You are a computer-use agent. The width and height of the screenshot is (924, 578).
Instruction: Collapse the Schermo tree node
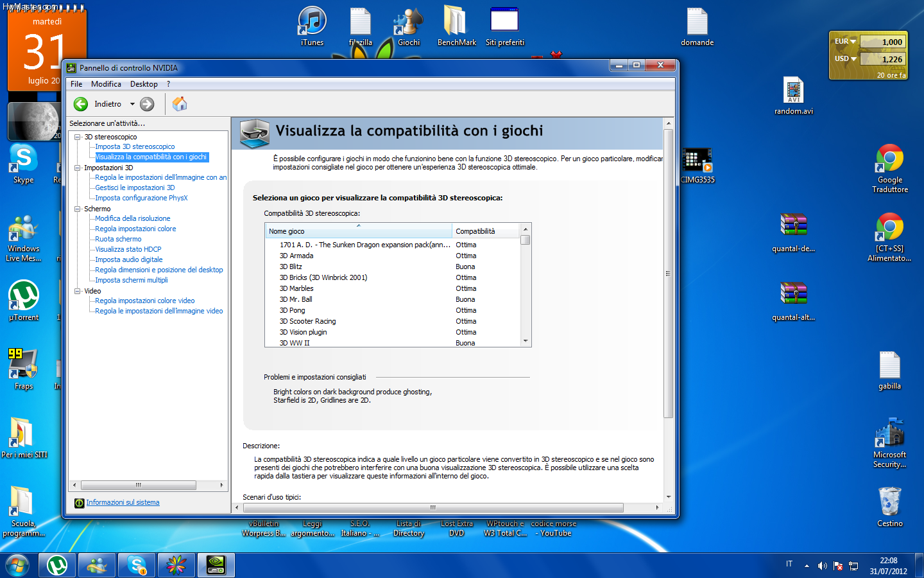tap(78, 209)
